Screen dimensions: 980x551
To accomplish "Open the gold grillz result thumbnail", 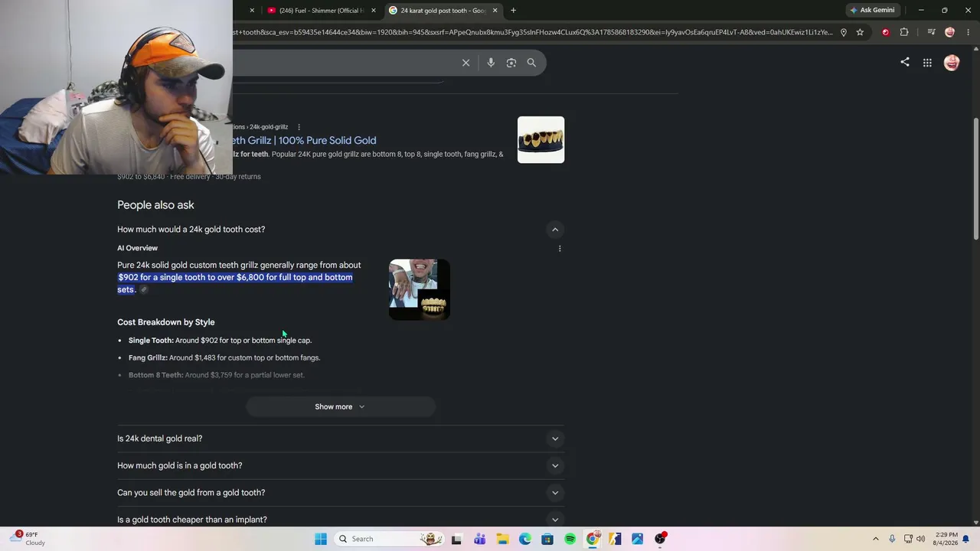I will pyautogui.click(x=541, y=140).
